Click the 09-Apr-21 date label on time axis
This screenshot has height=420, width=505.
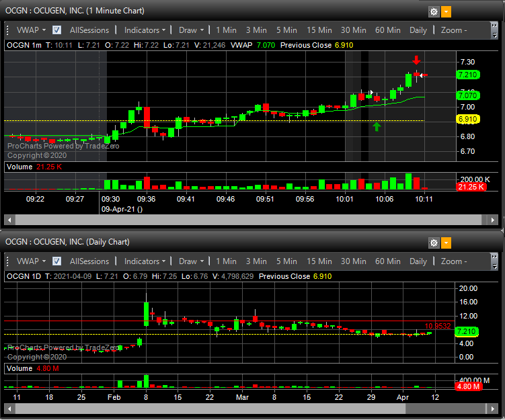(x=122, y=209)
